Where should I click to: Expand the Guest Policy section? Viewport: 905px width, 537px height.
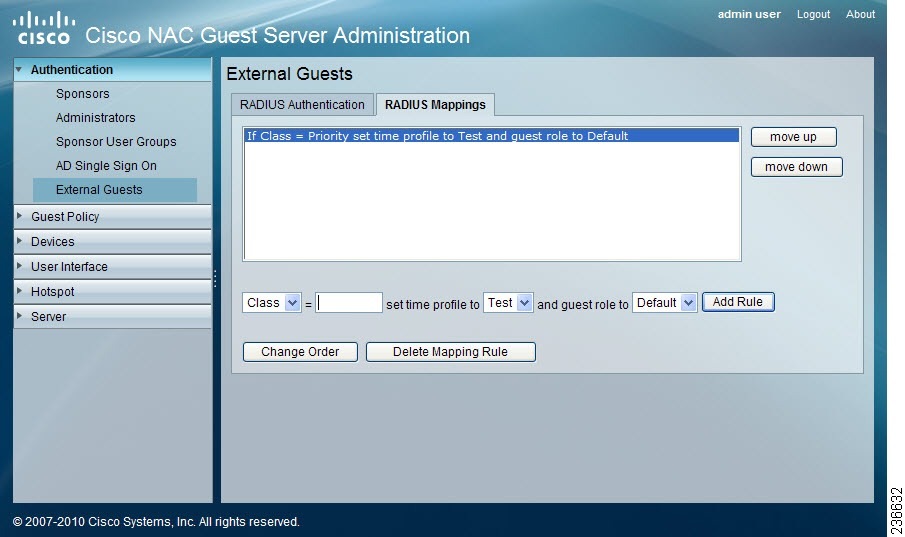click(113, 217)
